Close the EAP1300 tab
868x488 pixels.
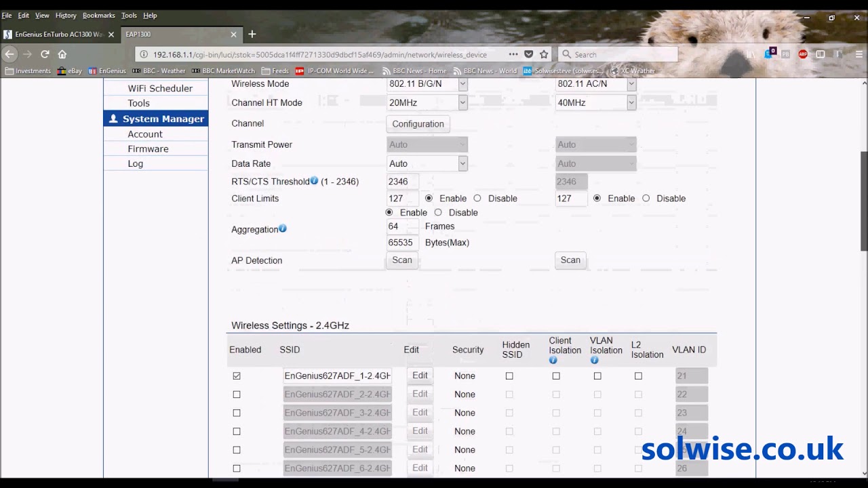tap(234, 34)
